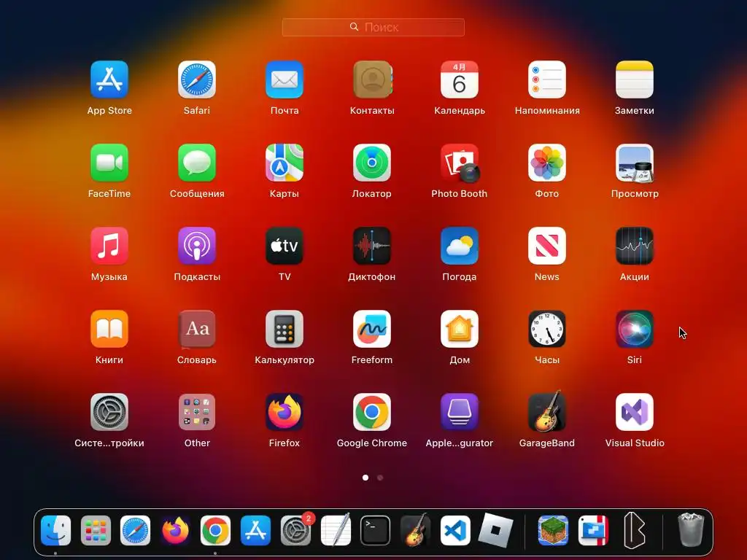747x560 pixels.
Task: Open Погода weather app
Action: pyautogui.click(x=460, y=246)
